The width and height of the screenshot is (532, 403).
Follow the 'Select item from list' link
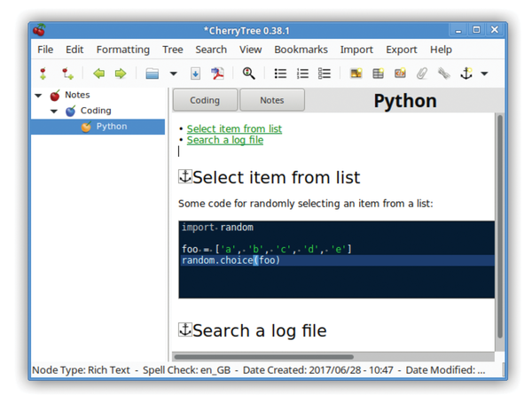click(234, 128)
